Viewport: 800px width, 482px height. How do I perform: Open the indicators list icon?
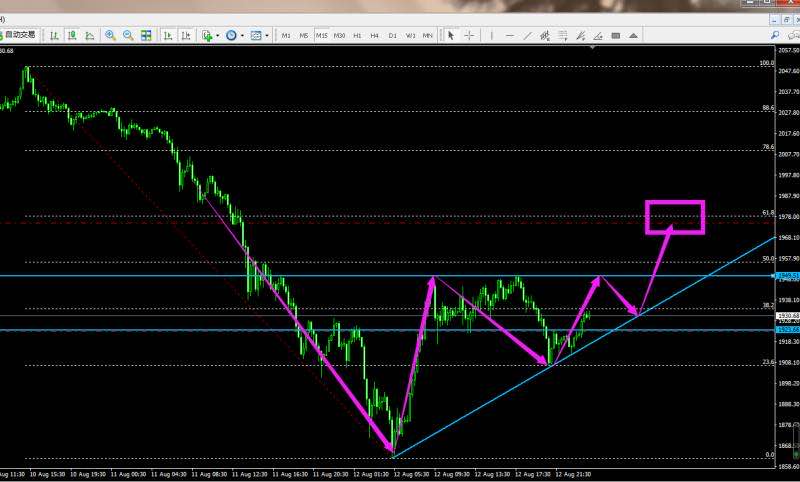(207, 35)
